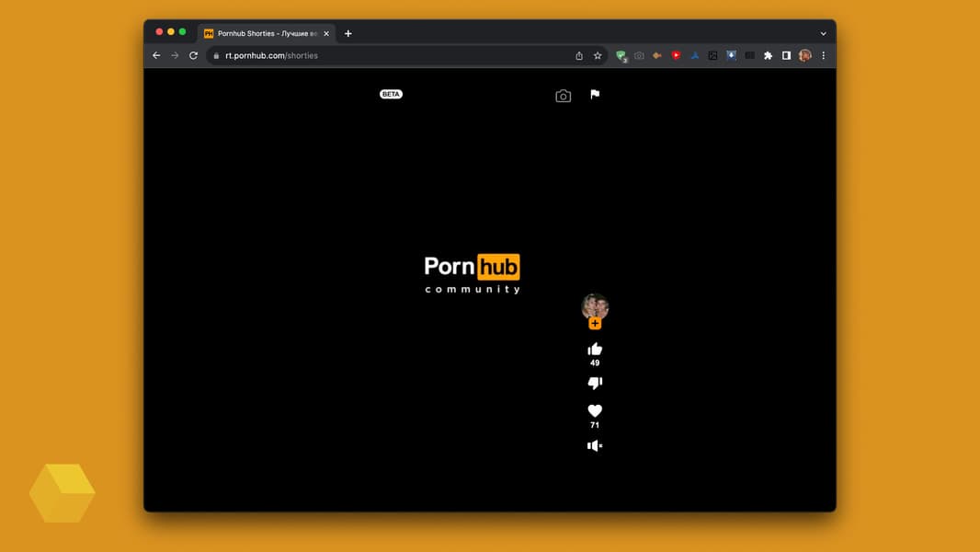Click the BETA badge
The height and width of the screenshot is (552, 980).
tap(392, 94)
